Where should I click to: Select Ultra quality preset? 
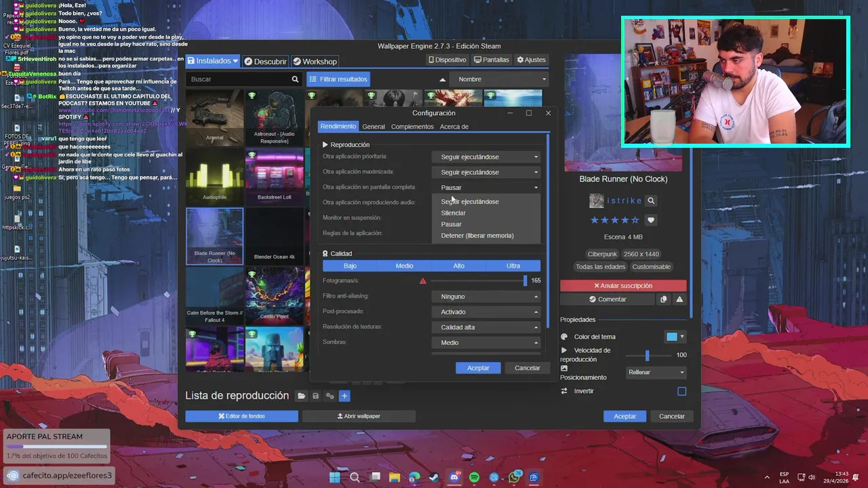(x=513, y=266)
